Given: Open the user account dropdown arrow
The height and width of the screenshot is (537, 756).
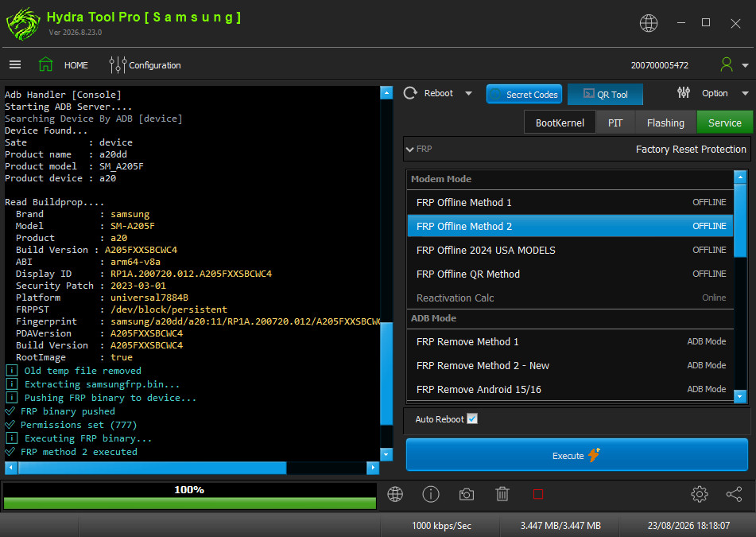Looking at the screenshot, I should pyautogui.click(x=745, y=65).
